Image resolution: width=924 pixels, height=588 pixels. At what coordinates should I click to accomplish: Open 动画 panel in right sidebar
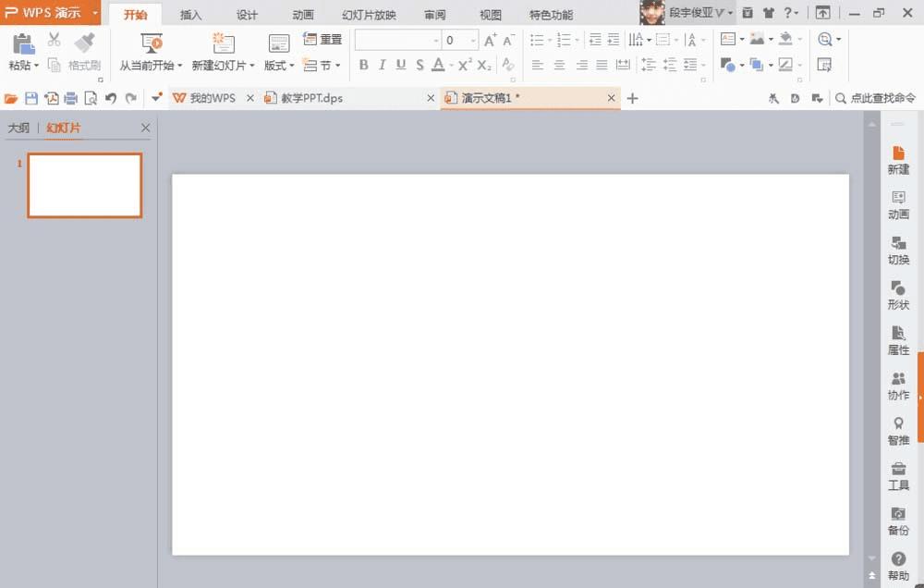898,205
